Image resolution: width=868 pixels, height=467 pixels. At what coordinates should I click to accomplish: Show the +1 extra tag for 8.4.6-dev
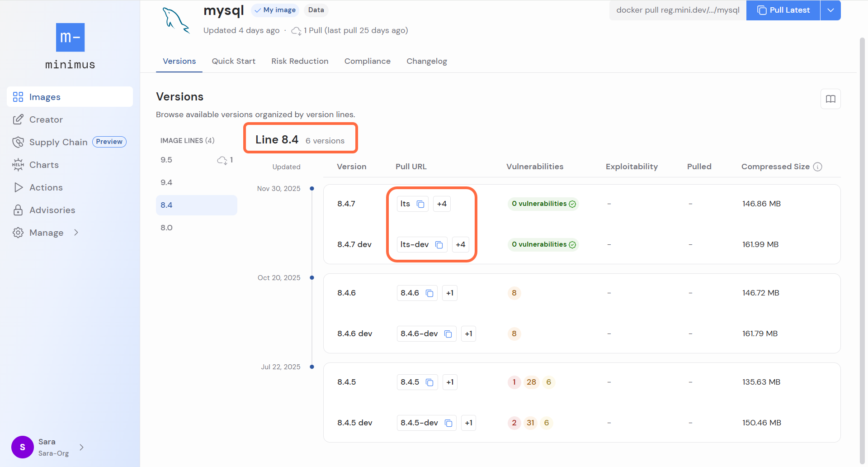pos(468,334)
